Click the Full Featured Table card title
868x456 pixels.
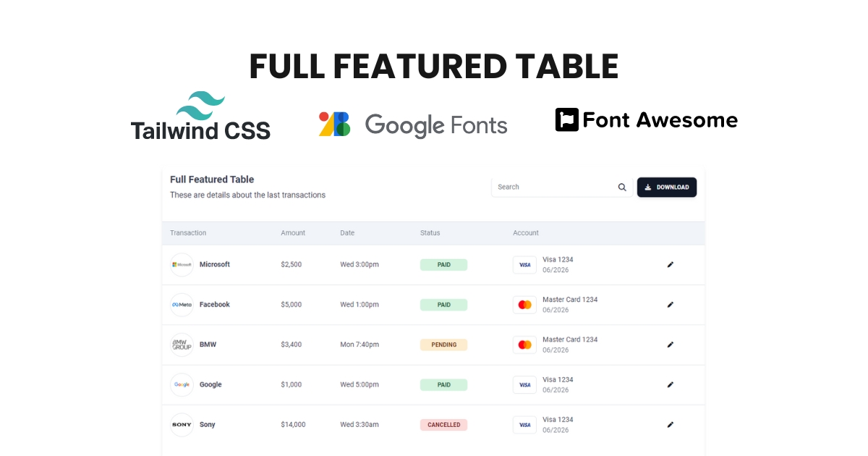212,180
